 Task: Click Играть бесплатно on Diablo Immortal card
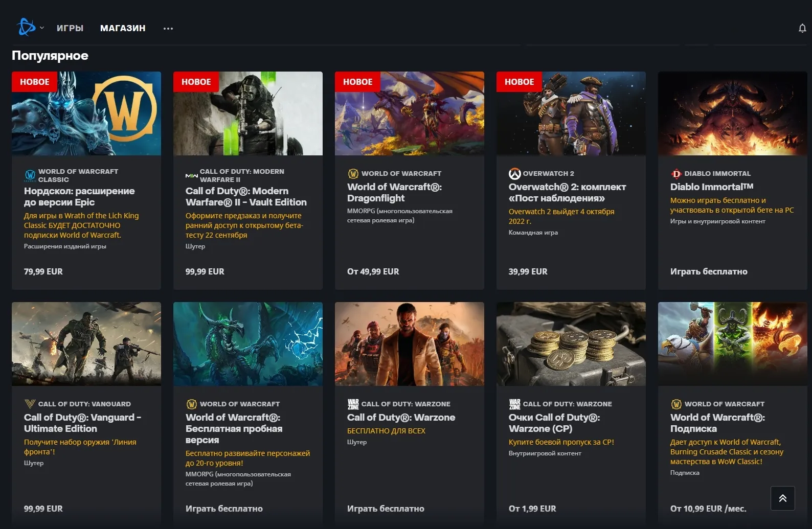pos(709,272)
